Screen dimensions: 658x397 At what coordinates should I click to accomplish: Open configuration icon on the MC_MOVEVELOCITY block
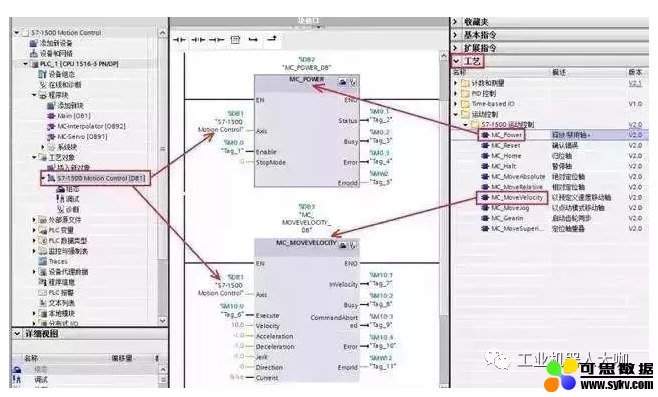343,245
